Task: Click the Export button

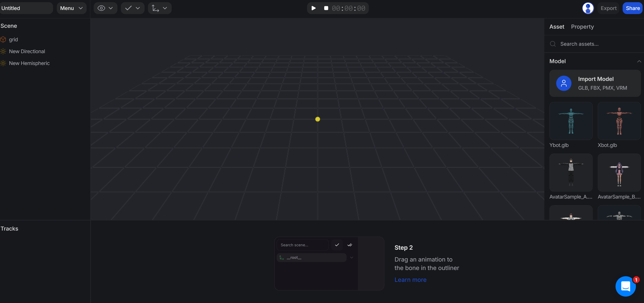Action: tap(609, 8)
